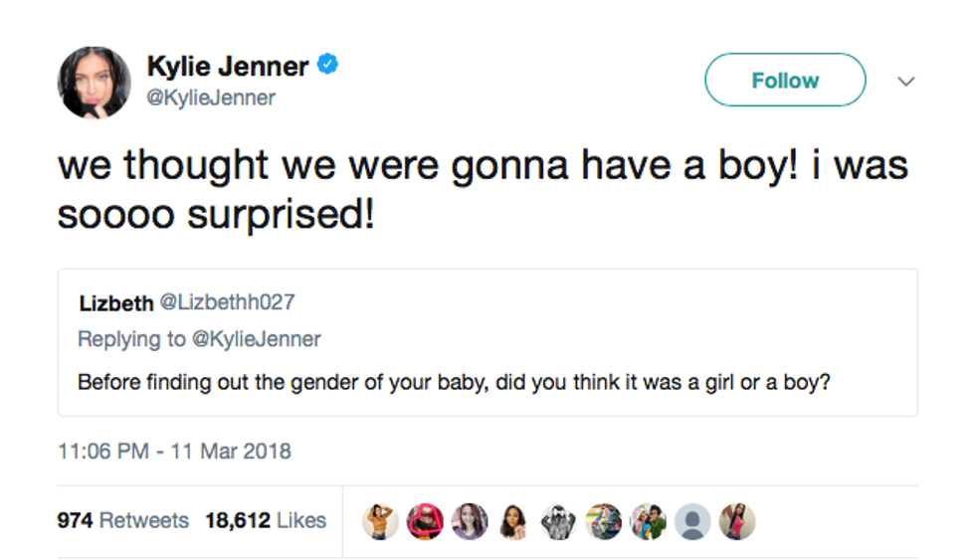
Task: Click Kylie Jenner's profile picture
Action: click(x=95, y=83)
